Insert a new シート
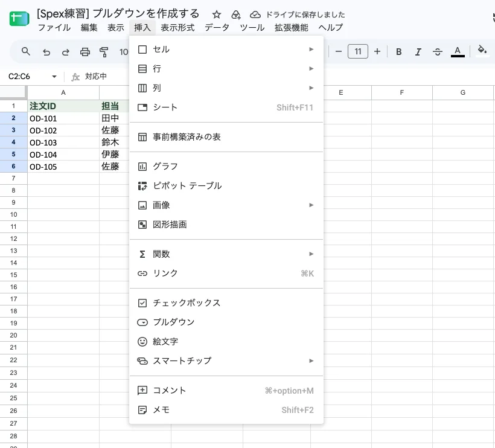Image resolution: width=495 pixels, height=448 pixels. (x=226, y=107)
